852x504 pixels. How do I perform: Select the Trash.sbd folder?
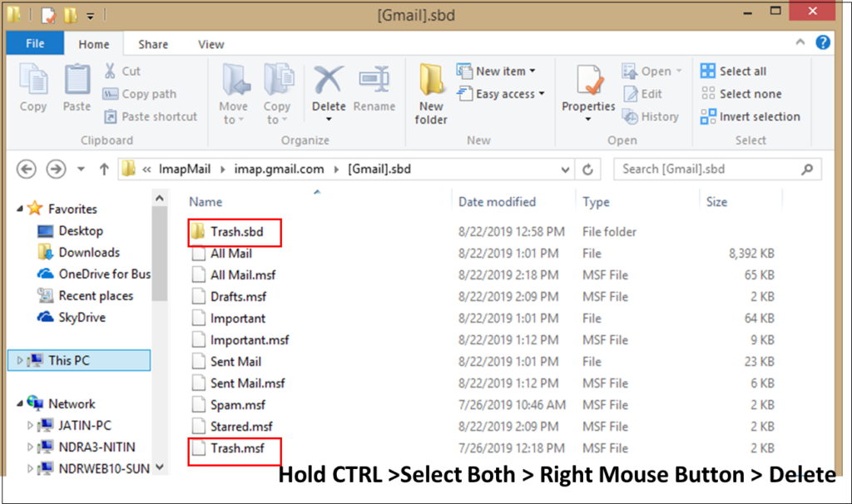pos(235,232)
